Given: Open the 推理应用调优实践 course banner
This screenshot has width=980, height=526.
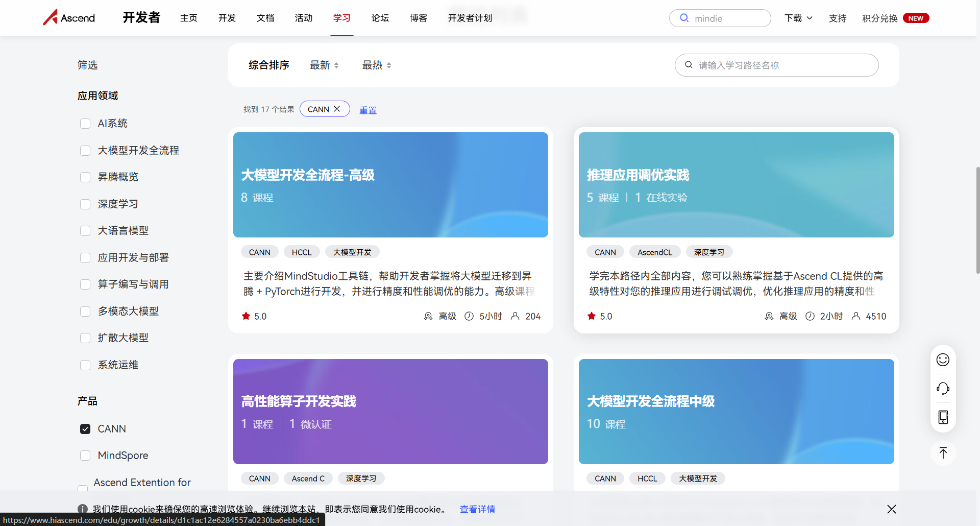Looking at the screenshot, I should click(737, 185).
